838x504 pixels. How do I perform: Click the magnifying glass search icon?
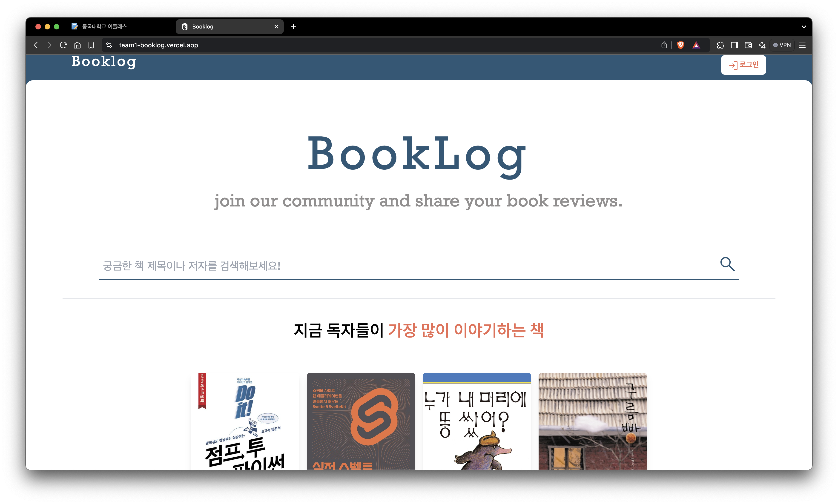tap(727, 264)
